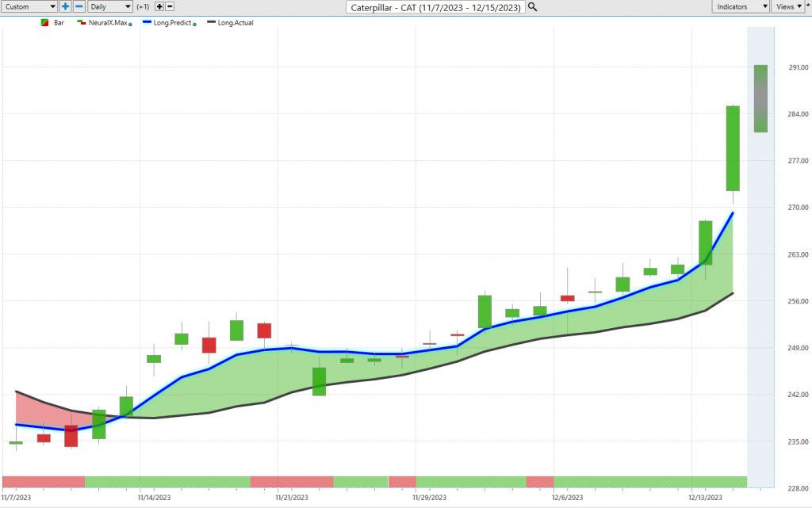Click the 263.00 price axis label
This screenshot has height=508, width=812.
point(798,254)
